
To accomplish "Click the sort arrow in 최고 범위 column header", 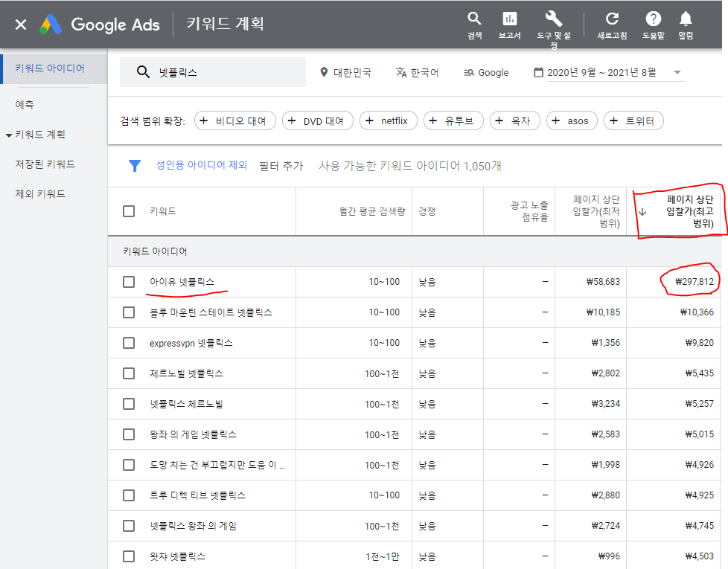I will pos(642,212).
